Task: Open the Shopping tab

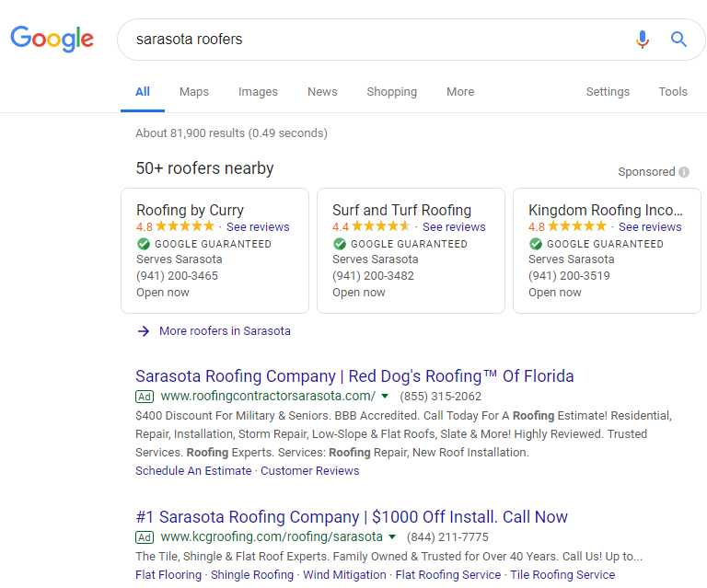Action: point(391,92)
